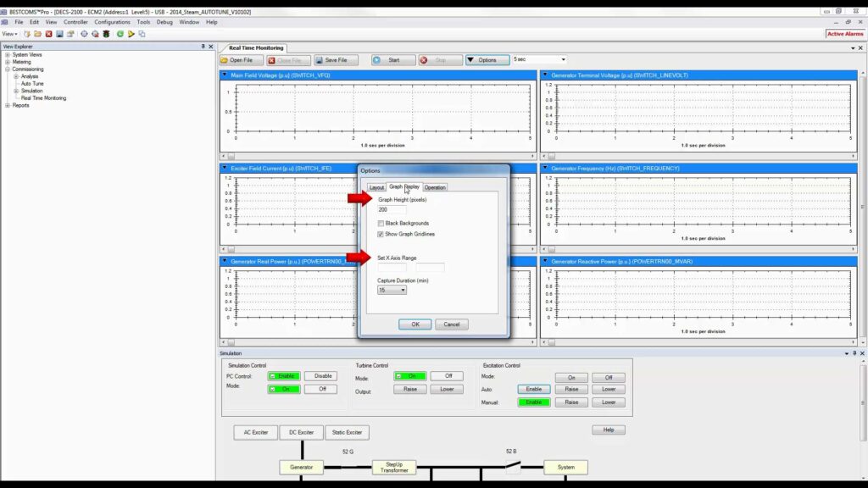Enable the Black Backgrounds checkbox

point(381,224)
